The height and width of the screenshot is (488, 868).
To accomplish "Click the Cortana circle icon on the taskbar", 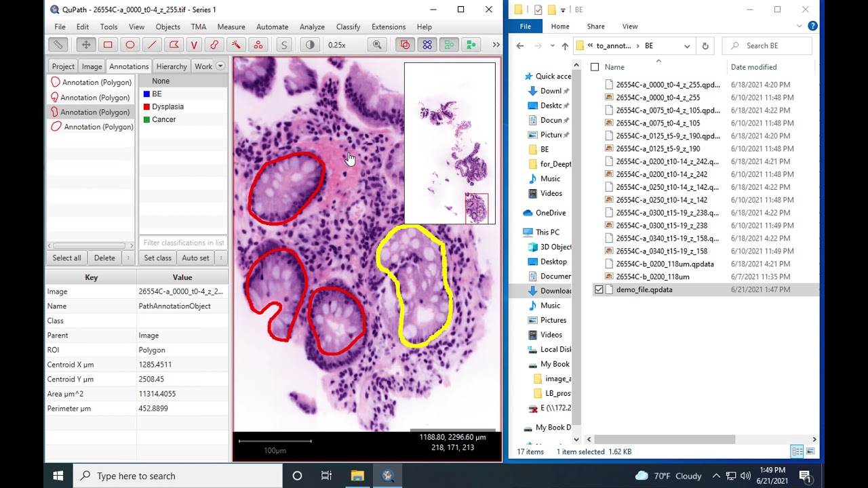I will pyautogui.click(x=297, y=476).
